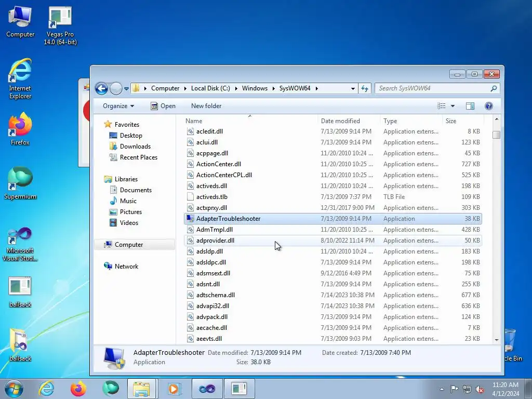The image size is (532, 399).
Task: Open Desktop in Favorites
Action: point(131,136)
